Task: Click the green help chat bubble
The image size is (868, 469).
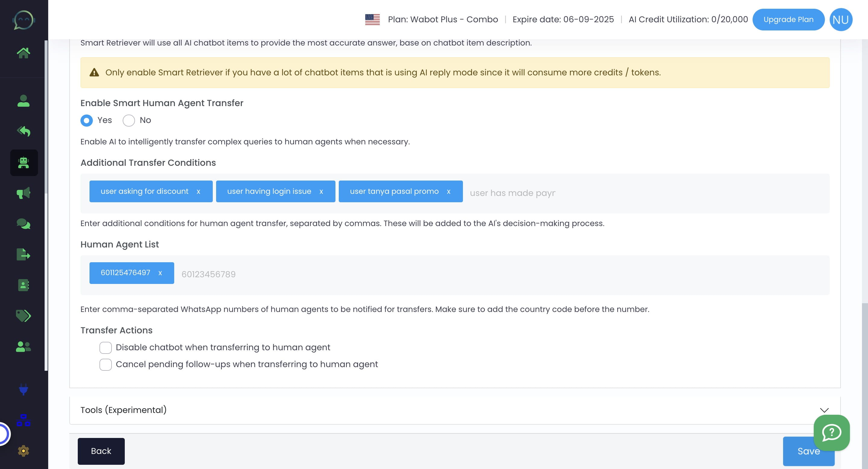Action: [x=831, y=432]
